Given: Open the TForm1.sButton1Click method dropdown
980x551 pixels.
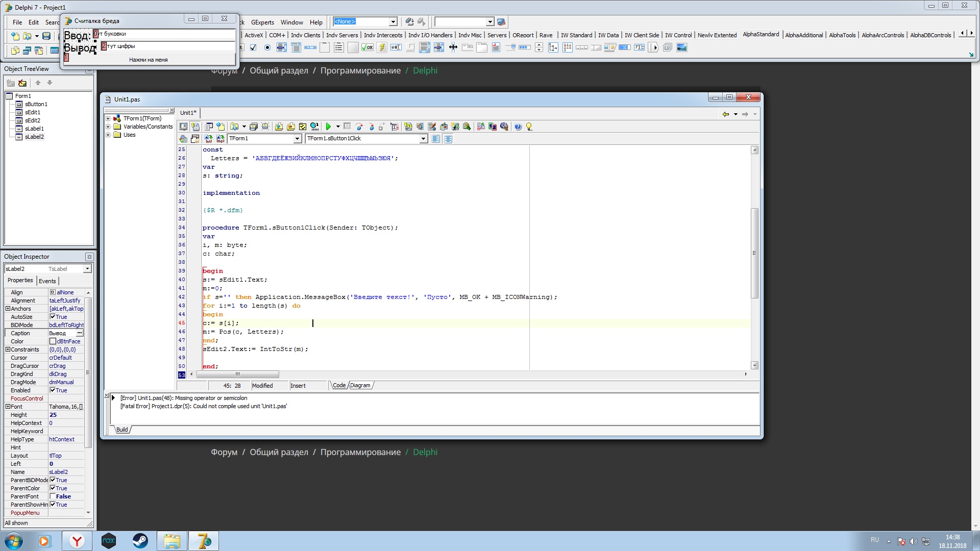Looking at the screenshot, I should [423, 139].
